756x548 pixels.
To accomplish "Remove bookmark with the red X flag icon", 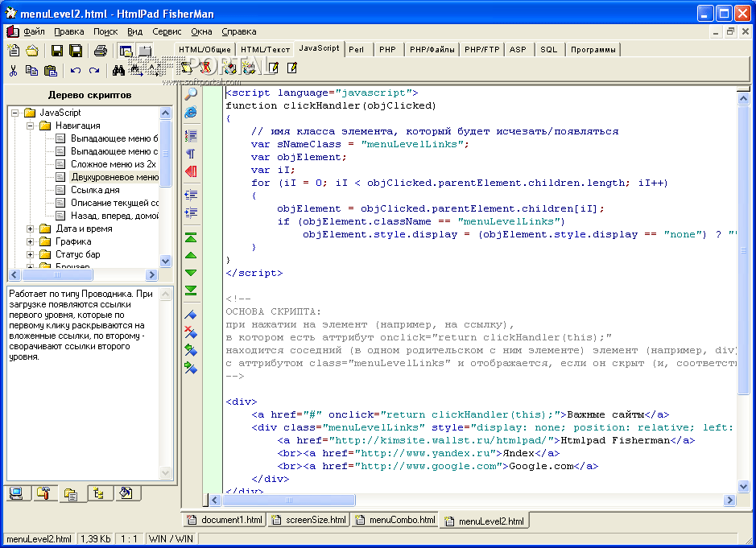I will 191,332.
